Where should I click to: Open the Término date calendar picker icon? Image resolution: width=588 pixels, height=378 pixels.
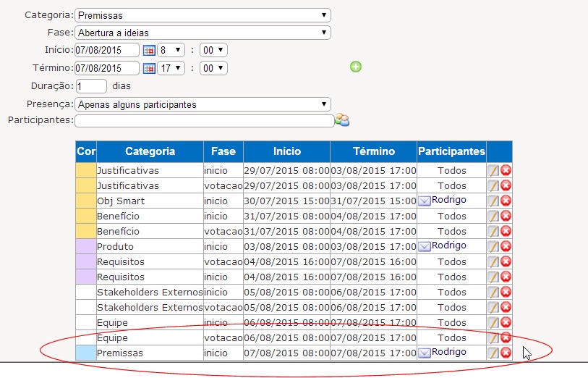[149, 68]
